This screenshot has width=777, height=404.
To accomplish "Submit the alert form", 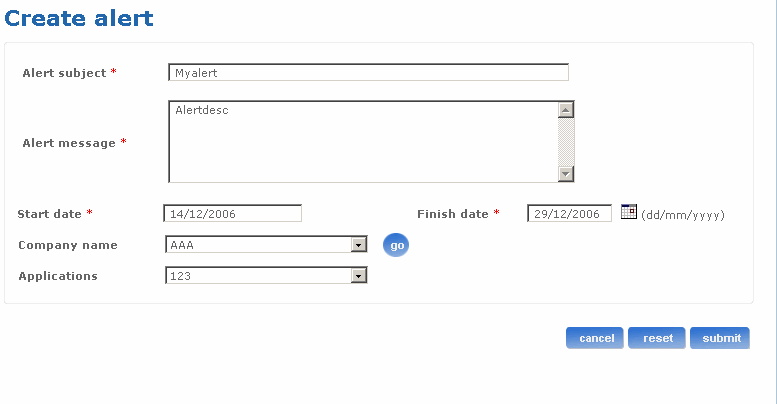I will pyautogui.click(x=720, y=338).
